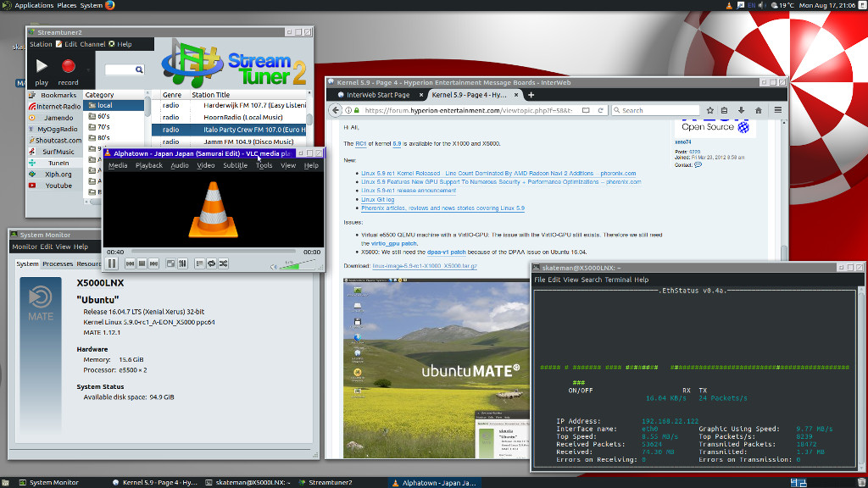Bookmark this page with the star icon
The width and height of the screenshot is (868, 488).
tap(709, 111)
